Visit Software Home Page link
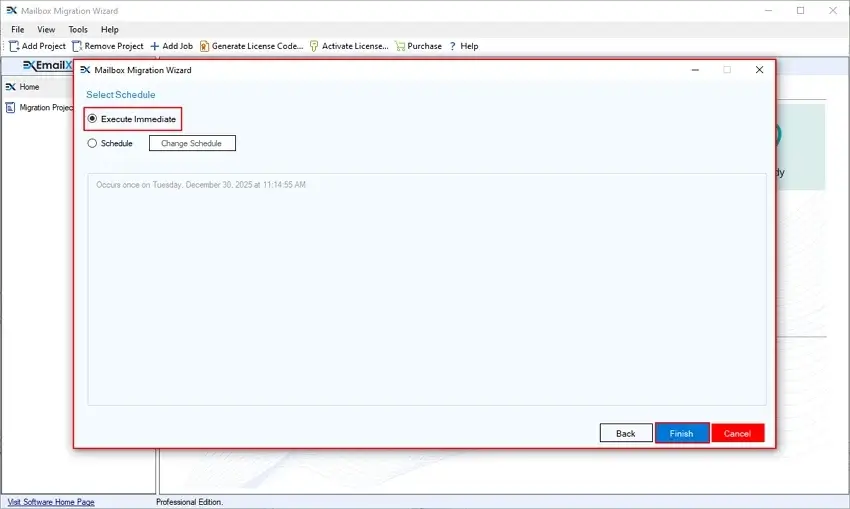 coord(51,502)
